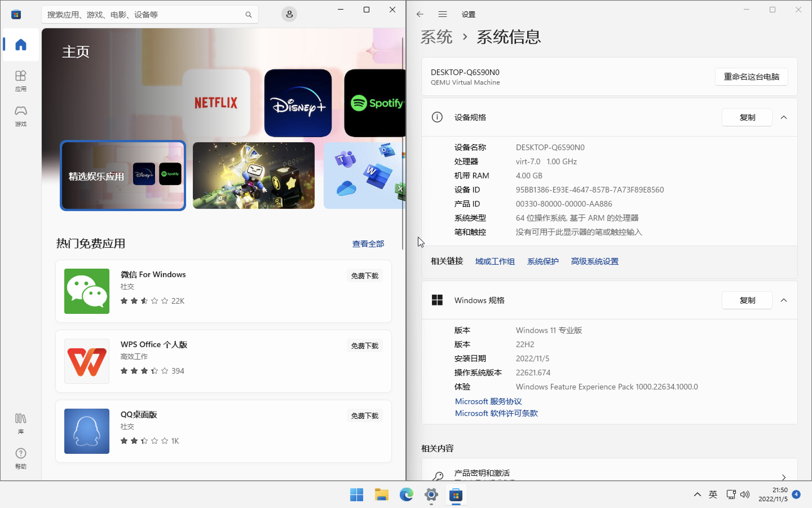
Task: Open Help (帮助) in Store sidebar
Action: tap(21, 459)
